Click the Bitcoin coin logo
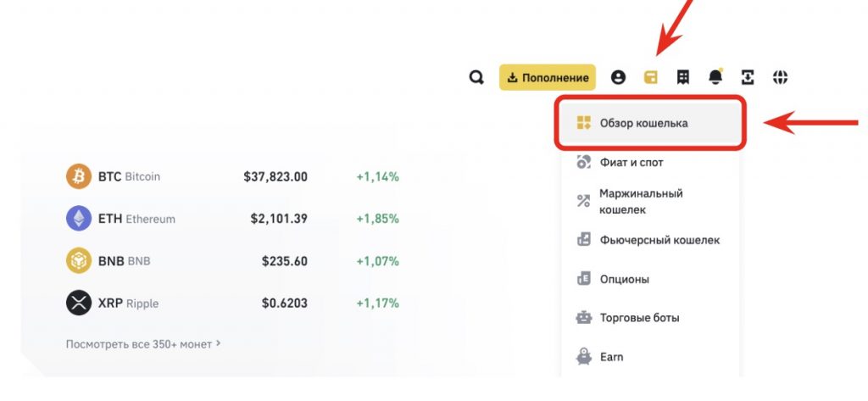The height and width of the screenshot is (401, 868). point(79,176)
